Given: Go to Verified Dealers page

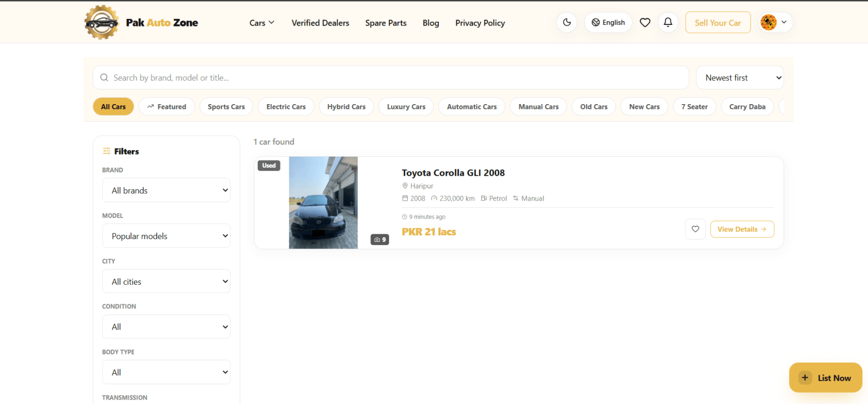Looking at the screenshot, I should coord(321,23).
